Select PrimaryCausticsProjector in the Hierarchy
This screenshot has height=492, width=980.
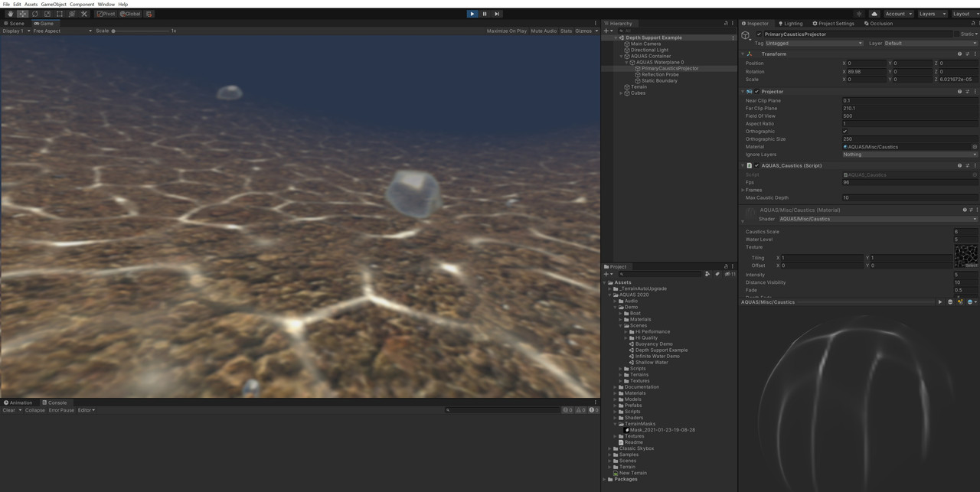click(670, 69)
